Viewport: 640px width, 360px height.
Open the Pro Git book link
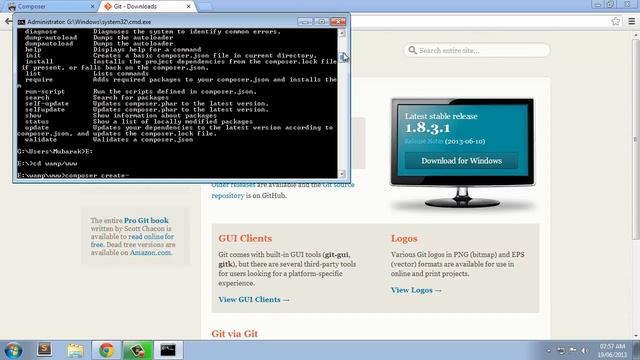tap(146, 220)
